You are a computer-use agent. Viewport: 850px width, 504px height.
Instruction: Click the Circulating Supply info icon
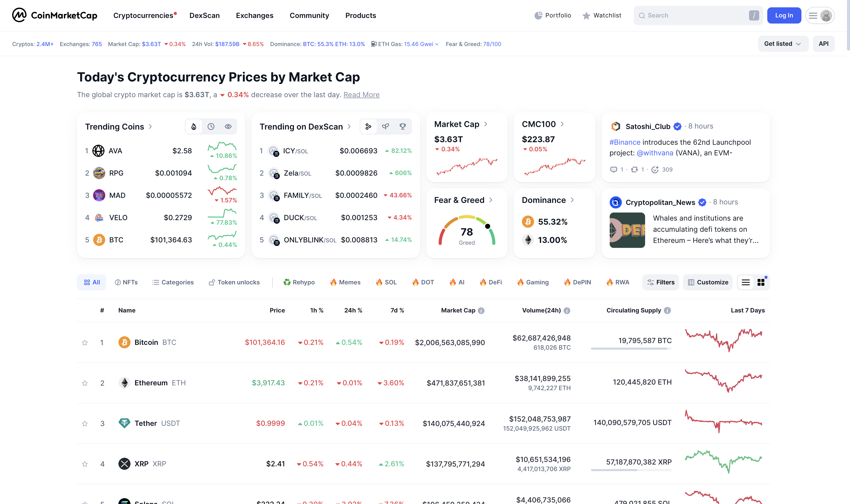(667, 310)
